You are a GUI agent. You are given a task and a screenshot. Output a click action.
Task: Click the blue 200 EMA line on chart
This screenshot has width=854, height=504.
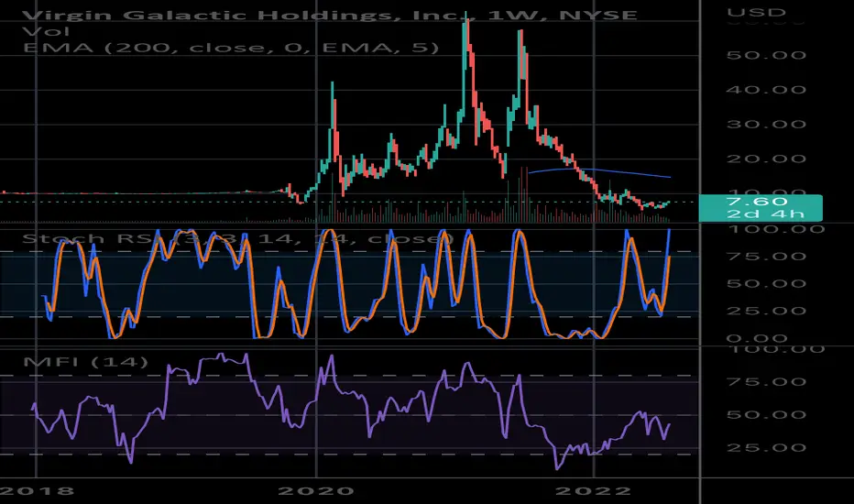click(599, 171)
